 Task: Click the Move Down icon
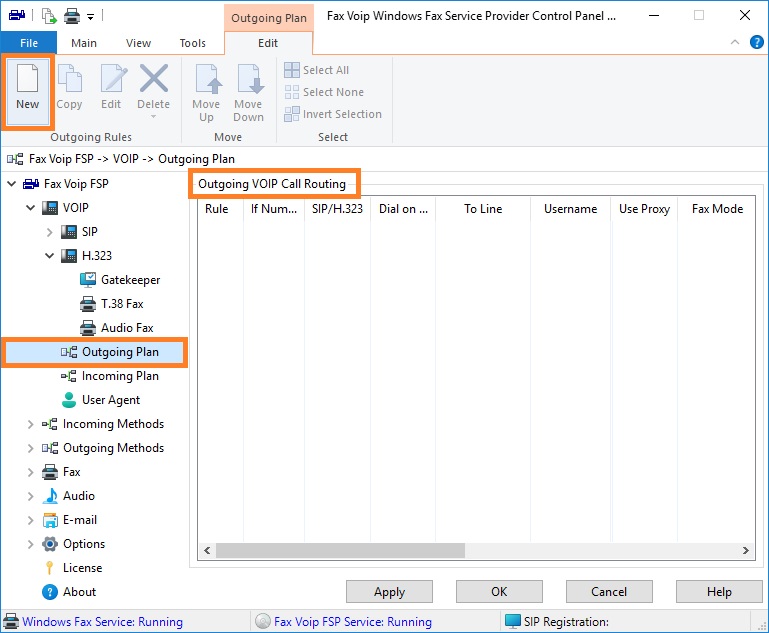click(249, 78)
